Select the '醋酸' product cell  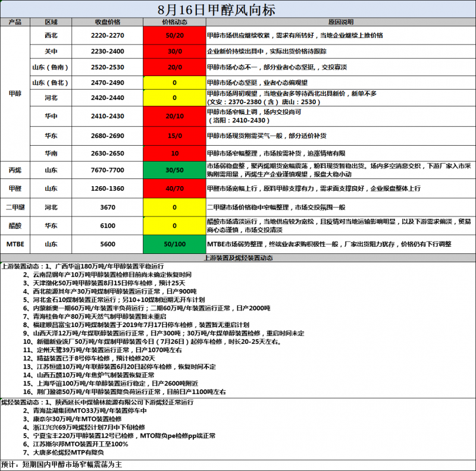point(15,226)
